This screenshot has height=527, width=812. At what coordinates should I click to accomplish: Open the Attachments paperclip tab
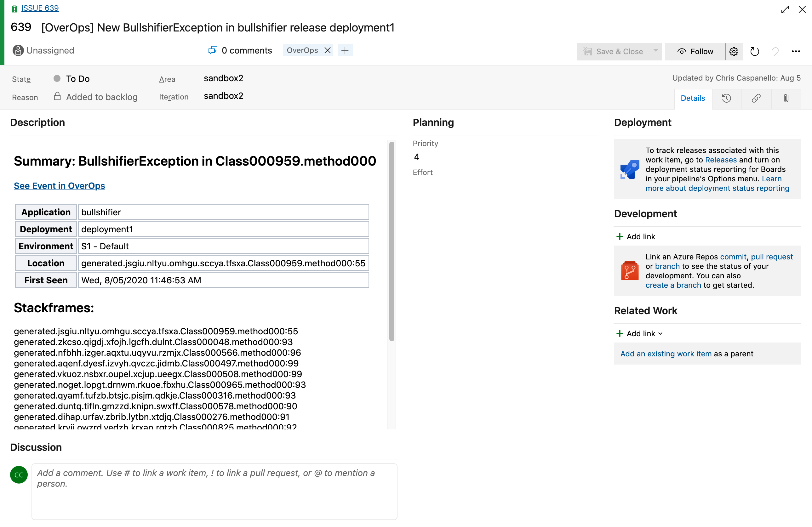[x=786, y=98]
